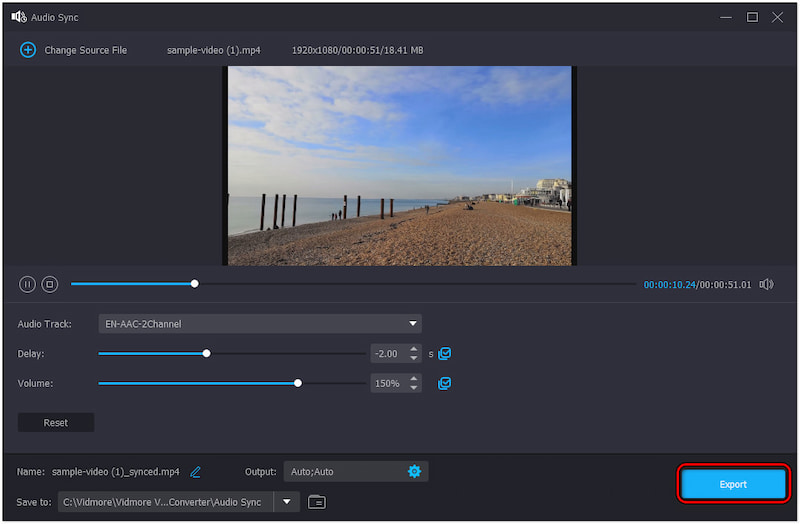
Task: Decrease volume percentage with down arrow
Action: (x=414, y=388)
